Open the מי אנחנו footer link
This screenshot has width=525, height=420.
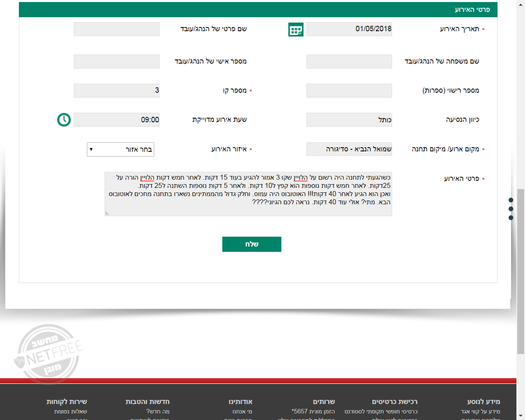[242, 411]
